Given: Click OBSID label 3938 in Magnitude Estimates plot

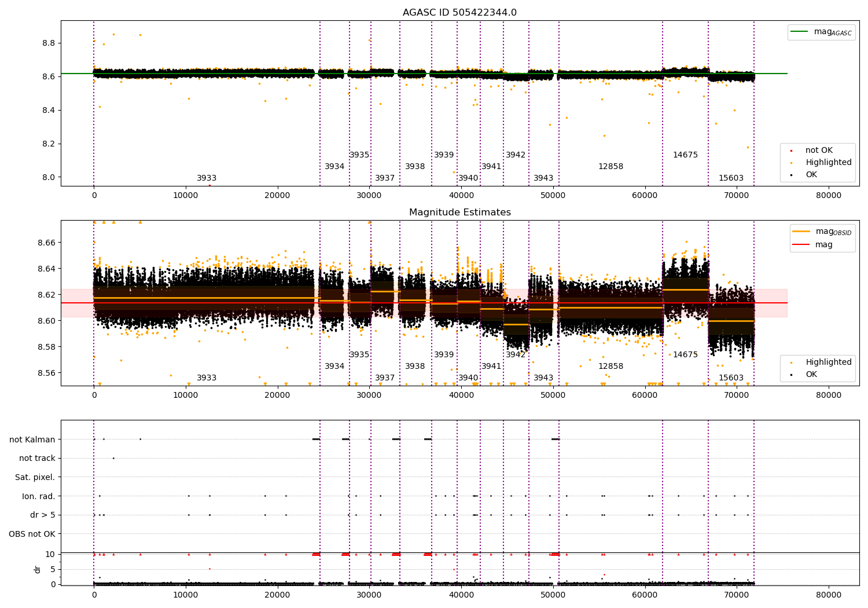Looking at the screenshot, I should [415, 367].
